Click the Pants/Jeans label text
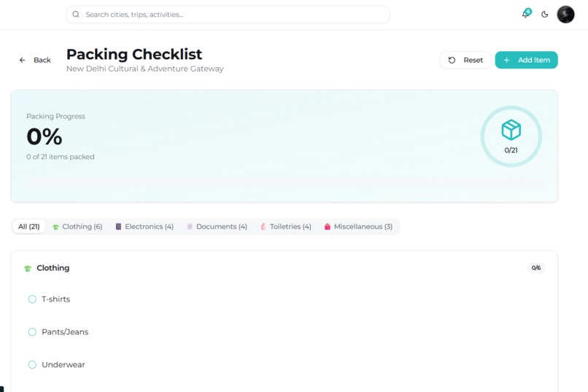588x392 pixels. coord(65,332)
